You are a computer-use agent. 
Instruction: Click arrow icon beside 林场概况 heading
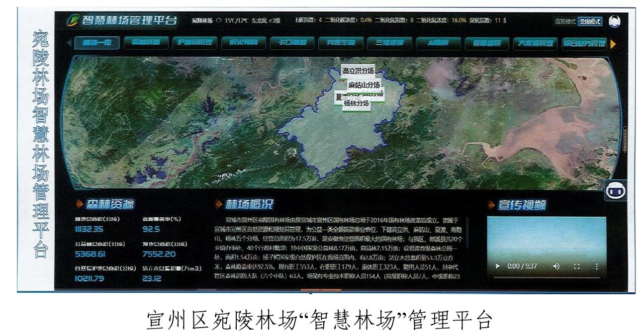[x=218, y=204]
